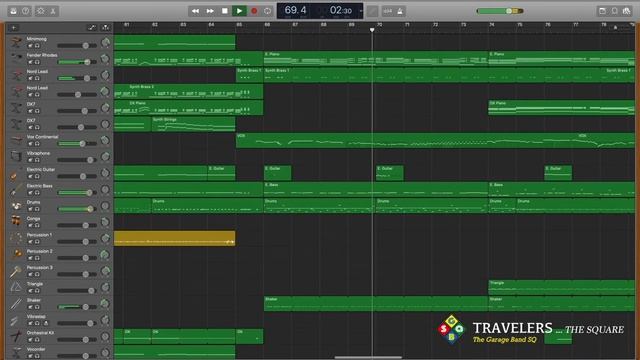Screen dimensions: 640x360
Task: Mute the Minimoog track
Action: click(30, 46)
